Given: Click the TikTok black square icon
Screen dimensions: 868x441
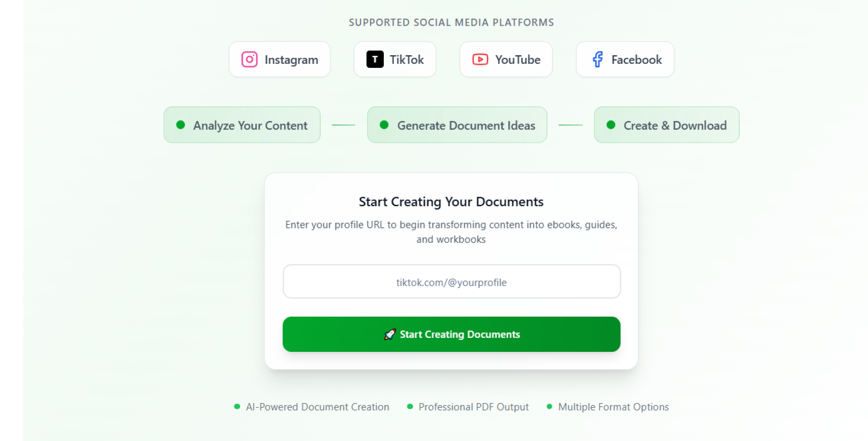Looking at the screenshot, I should (x=375, y=59).
